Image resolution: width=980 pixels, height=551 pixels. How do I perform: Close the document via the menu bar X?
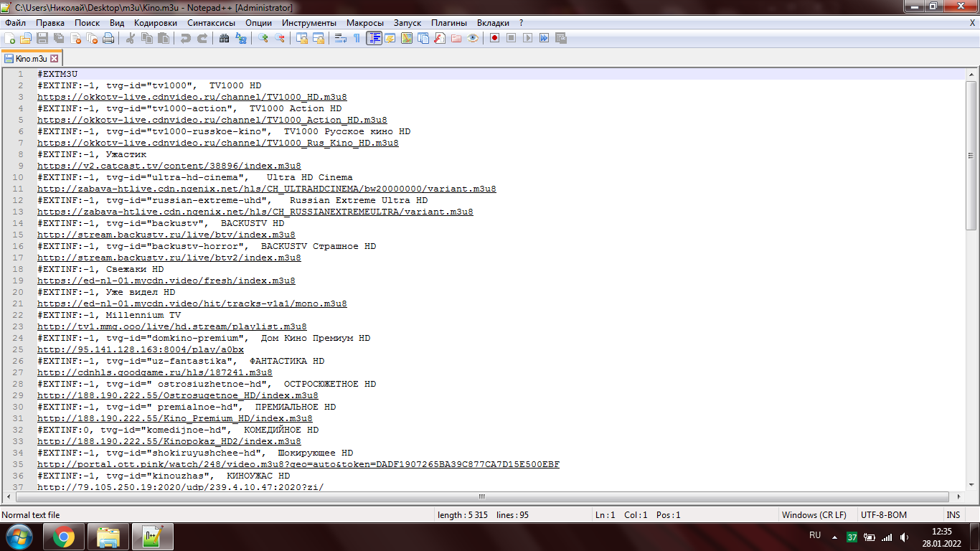pyautogui.click(x=972, y=23)
